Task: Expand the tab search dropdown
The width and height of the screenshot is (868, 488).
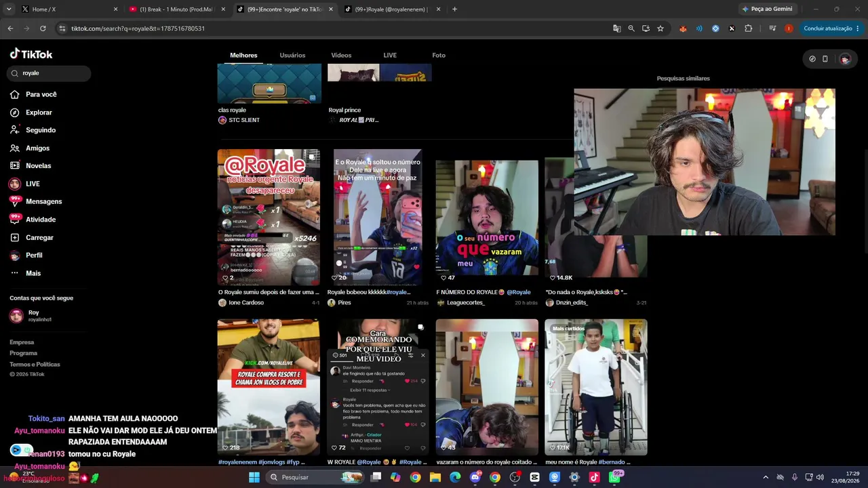Action: tap(9, 9)
